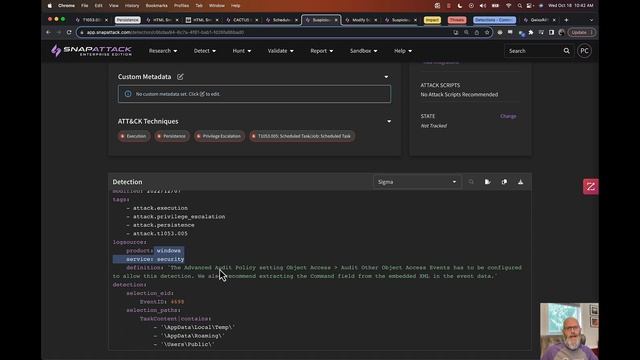Switch to the CACTUS browser tab
The height and width of the screenshot is (360, 640).
(242, 20)
